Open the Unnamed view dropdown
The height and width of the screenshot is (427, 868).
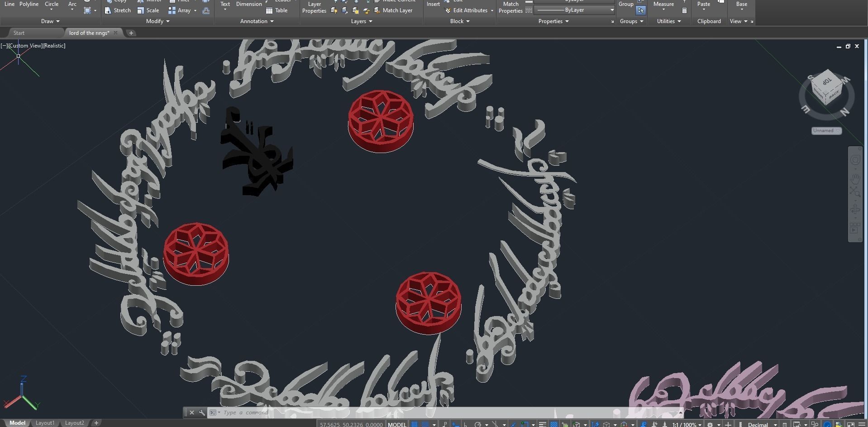coord(826,130)
